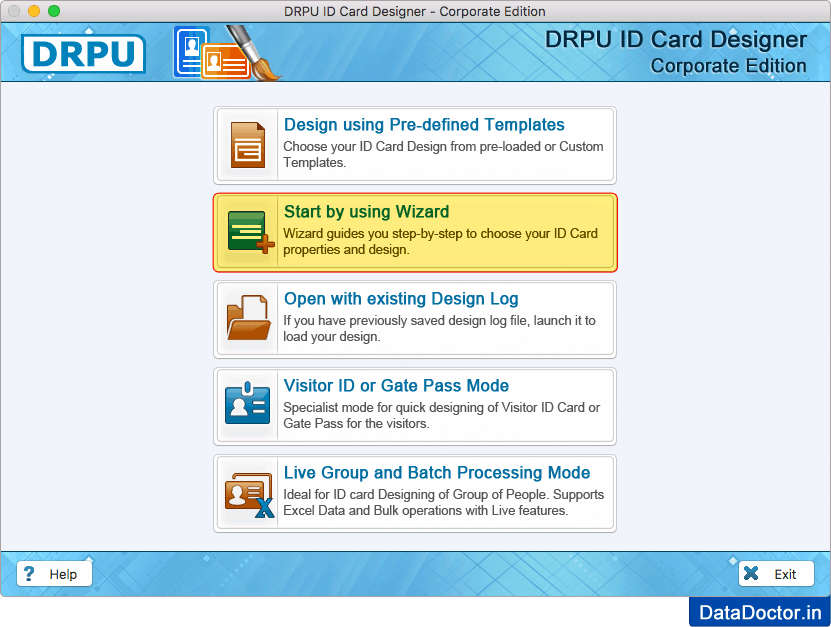
Task: Click the 'DRPU ID Card Designer' header title
Action: pyautogui.click(x=676, y=39)
